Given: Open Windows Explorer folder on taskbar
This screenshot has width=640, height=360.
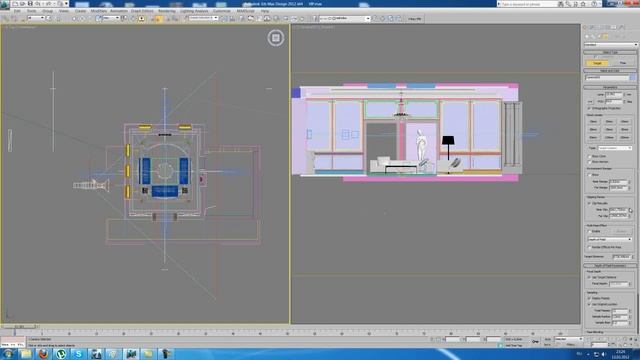Looking at the screenshot, I should click(x=26, y=353).
